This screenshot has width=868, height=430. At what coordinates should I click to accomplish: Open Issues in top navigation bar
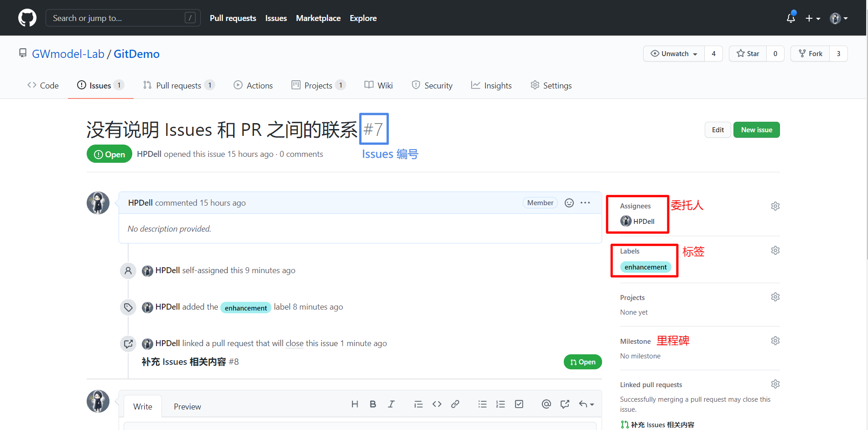(276, 18)
